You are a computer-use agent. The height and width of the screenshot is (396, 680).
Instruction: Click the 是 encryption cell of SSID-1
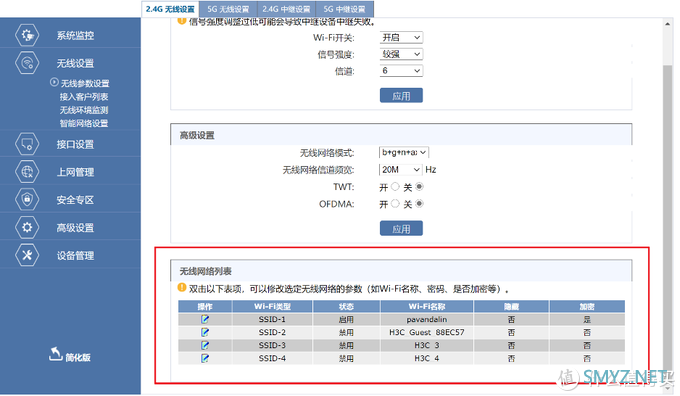point(587,319)
